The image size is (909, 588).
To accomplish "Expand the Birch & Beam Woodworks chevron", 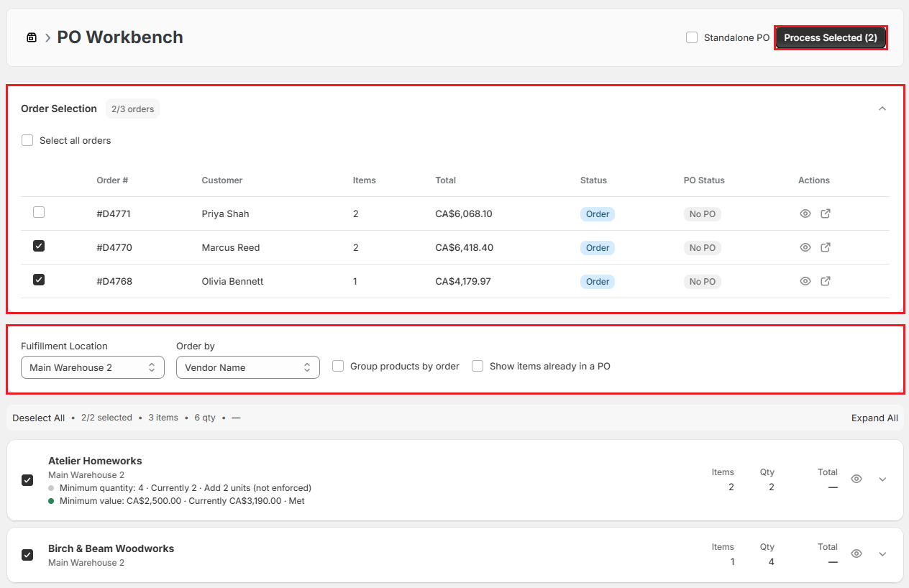I will pyautogui.click(x=882, y=554).
